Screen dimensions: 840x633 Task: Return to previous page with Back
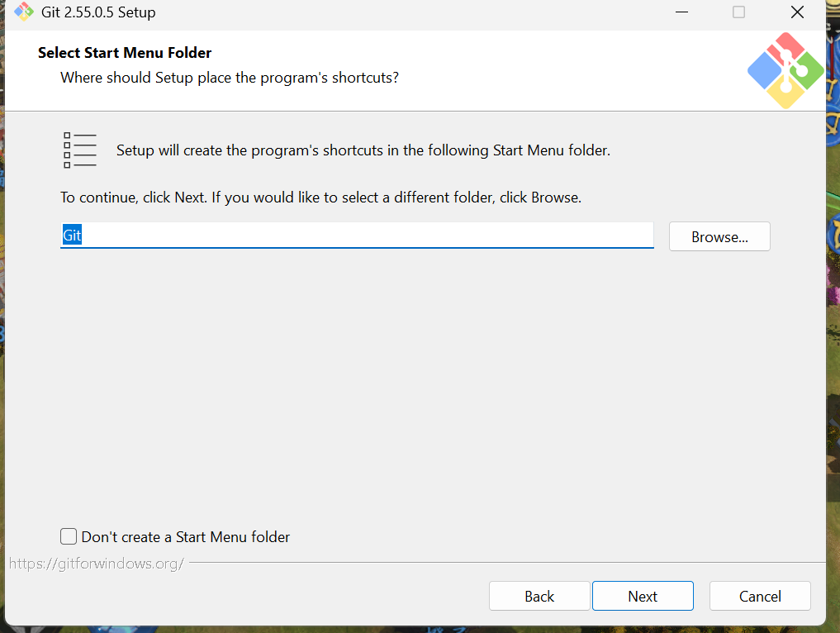(x=539, y=596)
